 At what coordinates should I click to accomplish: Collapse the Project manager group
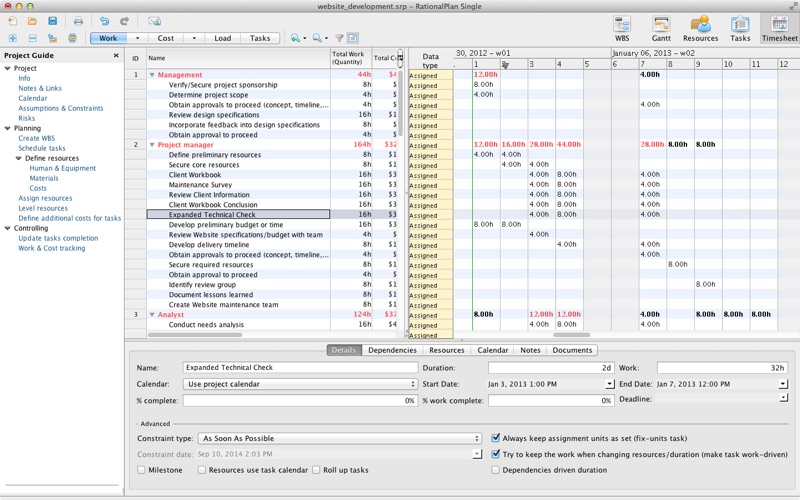click(x=152, y=145)
